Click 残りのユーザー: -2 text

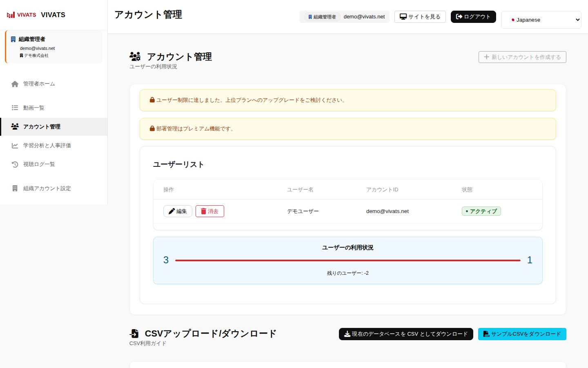pos(348,273)
